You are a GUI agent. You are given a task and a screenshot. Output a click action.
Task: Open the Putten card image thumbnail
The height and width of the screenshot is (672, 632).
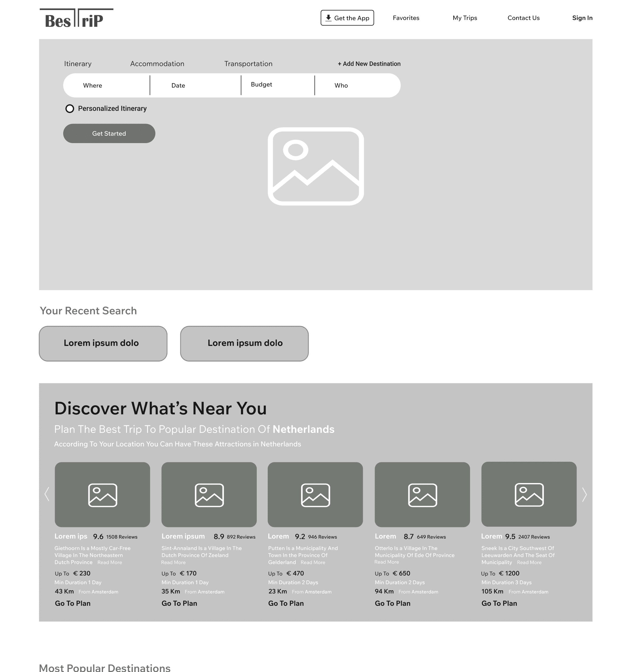(315, 495)
